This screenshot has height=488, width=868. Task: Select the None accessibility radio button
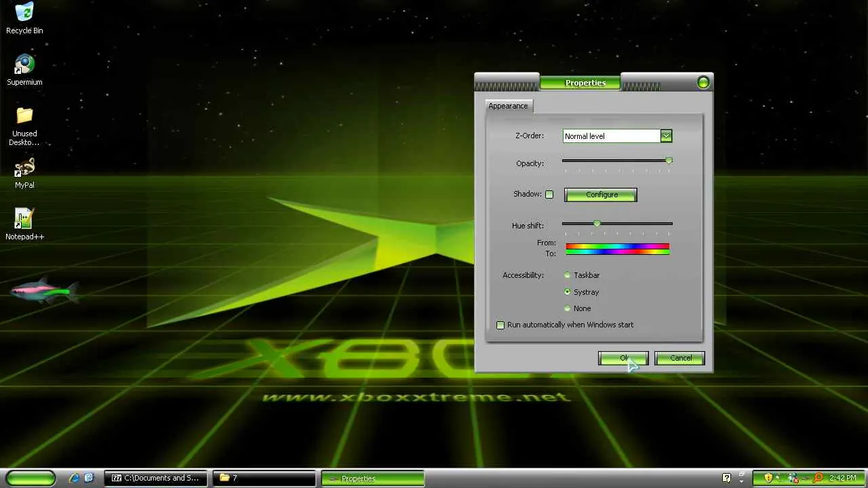pyautogui.click(x=568, y=308)
